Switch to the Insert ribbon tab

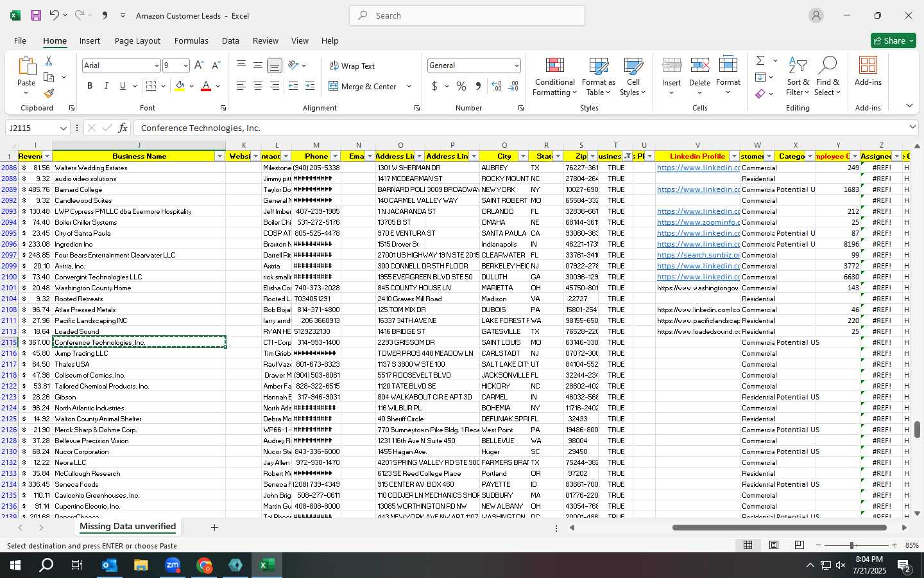click(x=90, y=40)
